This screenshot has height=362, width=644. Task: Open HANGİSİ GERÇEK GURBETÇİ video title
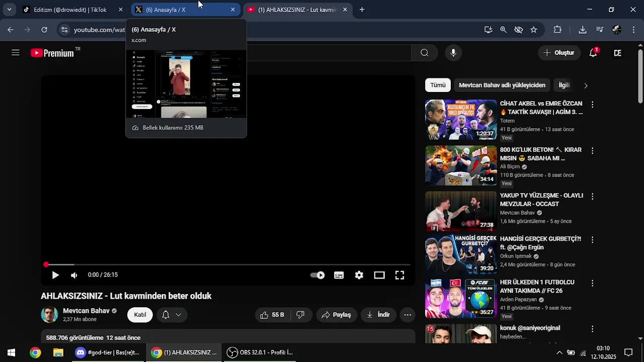[540, 243]
